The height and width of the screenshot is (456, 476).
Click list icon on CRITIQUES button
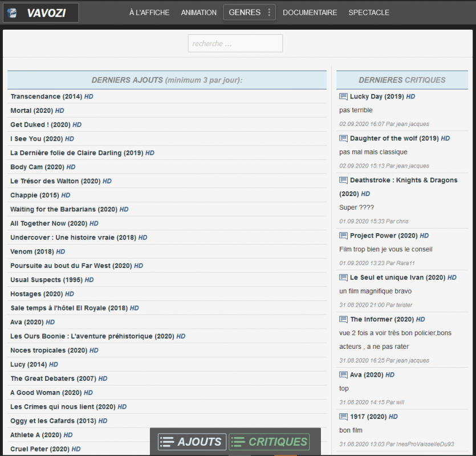(x=238, y=442)
